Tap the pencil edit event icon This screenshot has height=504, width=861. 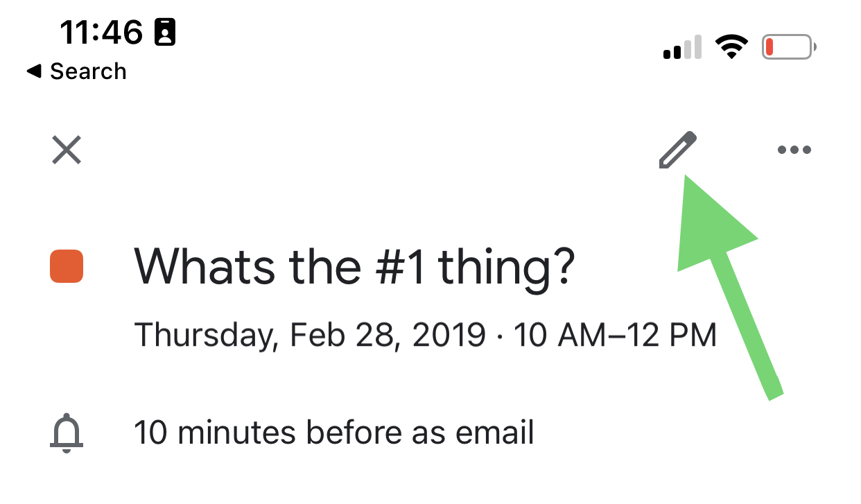point(677,150)
